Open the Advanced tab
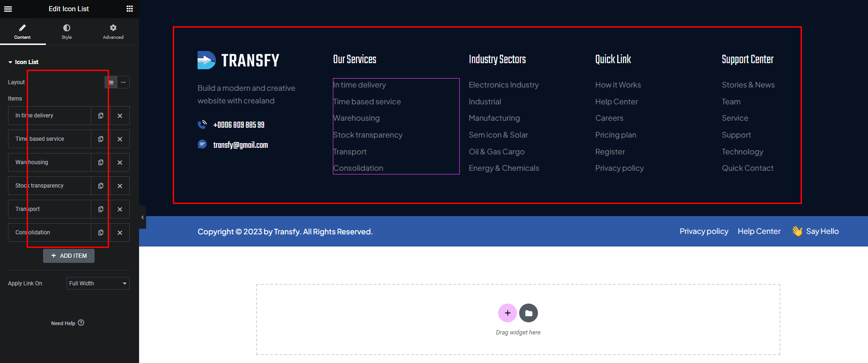Screen dimensions: 868x363 click(113, 32)
